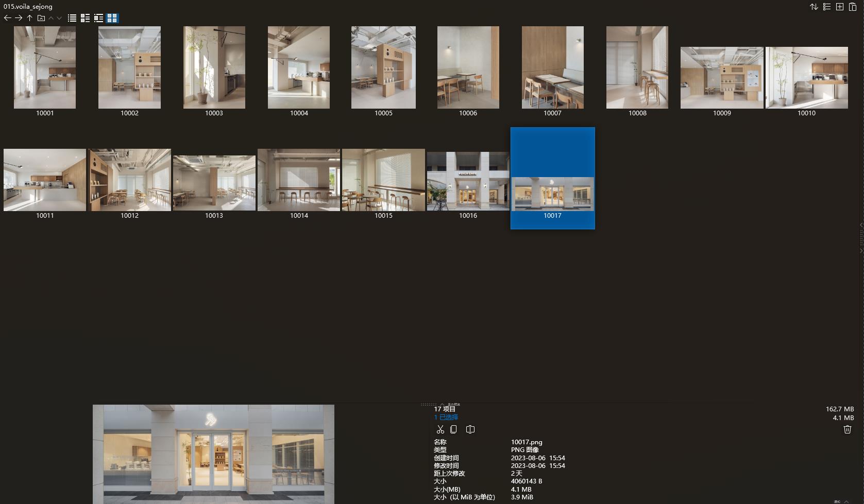Create a new item with the plus icon
Image resolution: width=864 pixels, height=504 pixels.
click(x=840, y=7)
